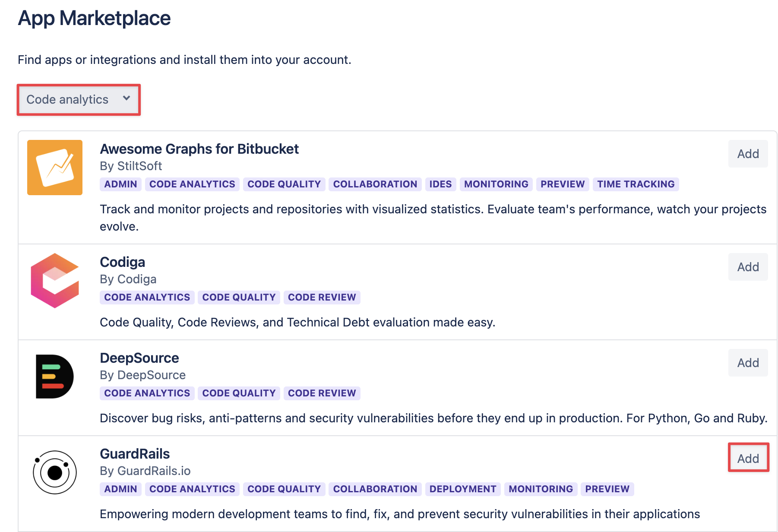Click the GuardRails circular logo

[x=55, y=472]
